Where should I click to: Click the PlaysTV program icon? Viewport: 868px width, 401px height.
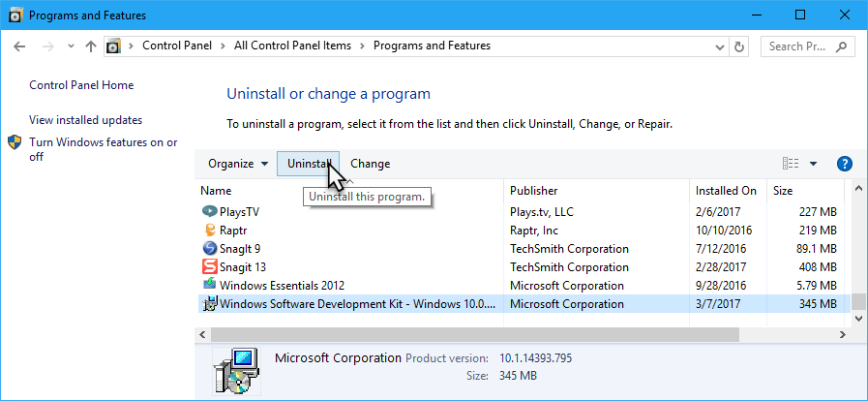click(x=209, y=212)
